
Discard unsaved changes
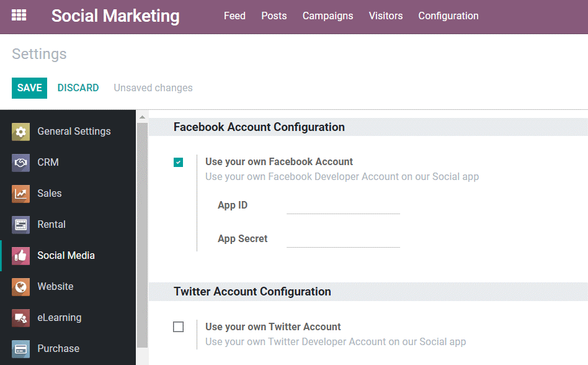click(x=78, y=88)
